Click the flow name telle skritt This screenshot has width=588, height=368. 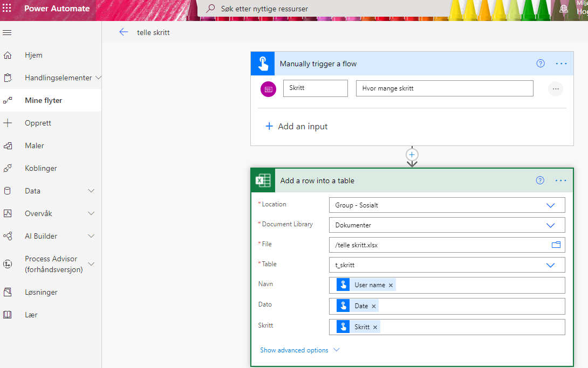[153, 32]
